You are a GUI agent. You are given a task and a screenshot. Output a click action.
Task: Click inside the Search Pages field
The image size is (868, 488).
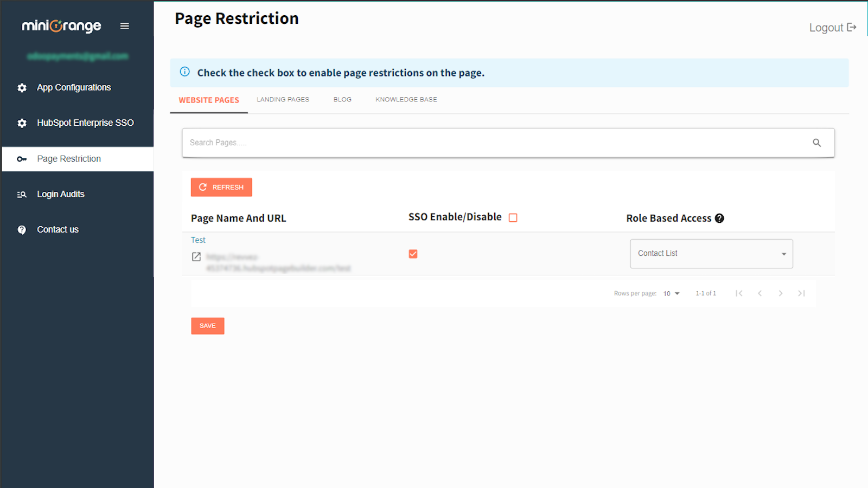pos(380,143)
